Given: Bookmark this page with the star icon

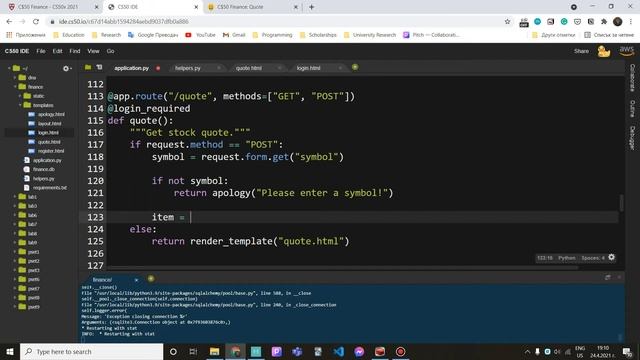Looking at the screenshot, I should 507,22.
